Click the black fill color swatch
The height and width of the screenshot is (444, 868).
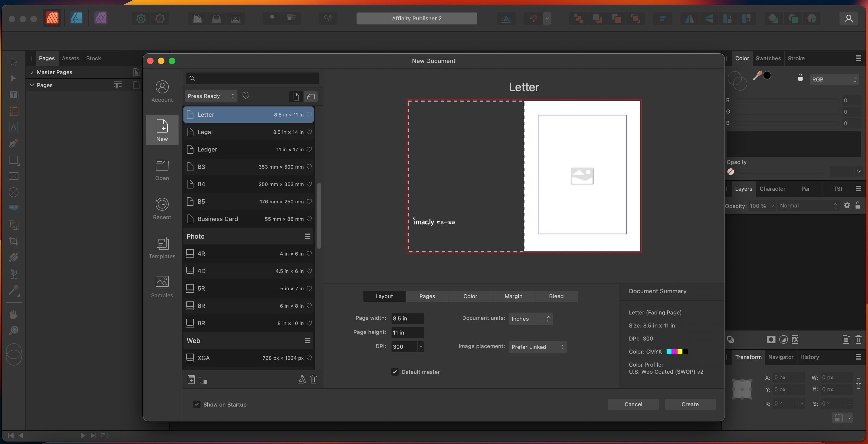coord(767,75)
